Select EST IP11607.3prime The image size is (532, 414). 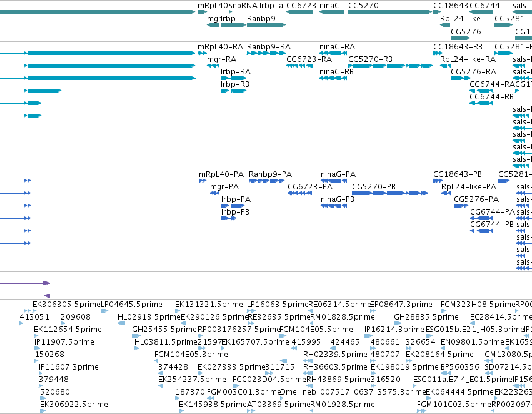(41, 373)
